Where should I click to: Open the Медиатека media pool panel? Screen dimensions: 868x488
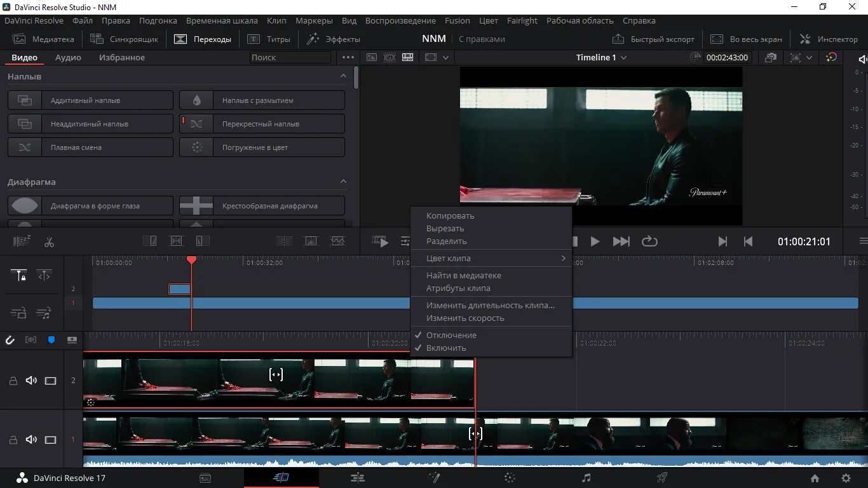click(x=43, y=39)
